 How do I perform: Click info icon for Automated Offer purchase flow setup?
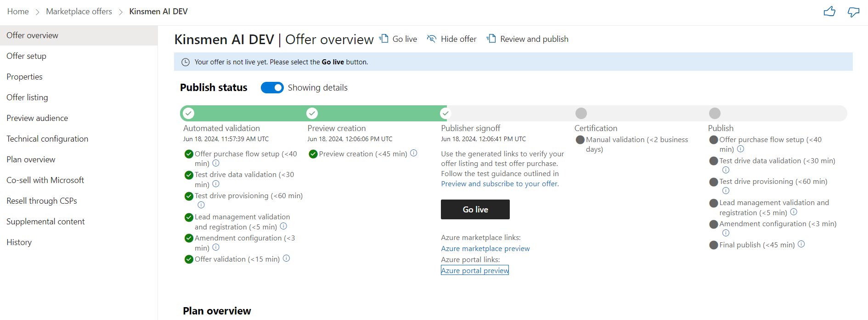[216, 163]
